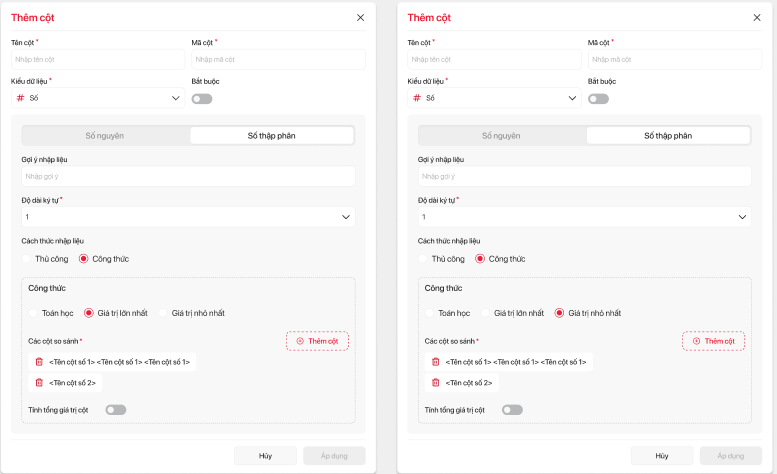The image size is (777, 474).
Task: Click the dashed Thêm cột button in right dialog
Action: coord(713,341)
